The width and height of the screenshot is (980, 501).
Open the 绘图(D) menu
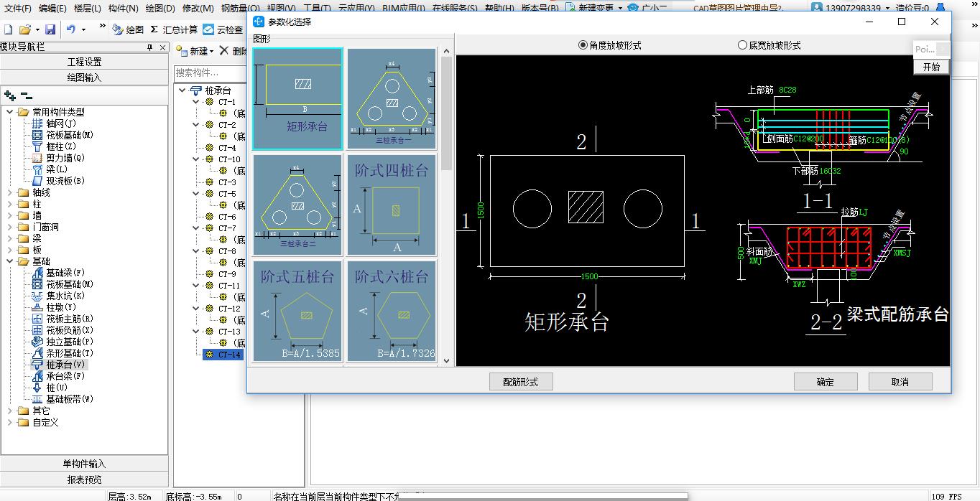coord(160,8)
